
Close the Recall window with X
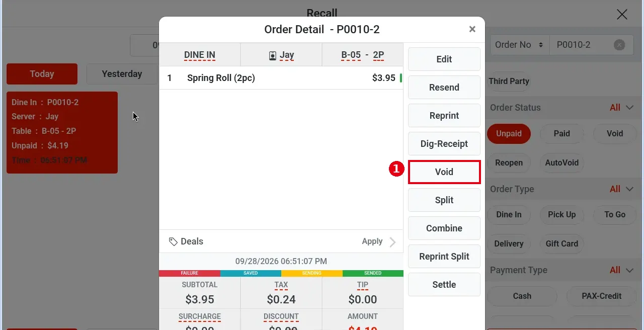click(x=622, y=14)
